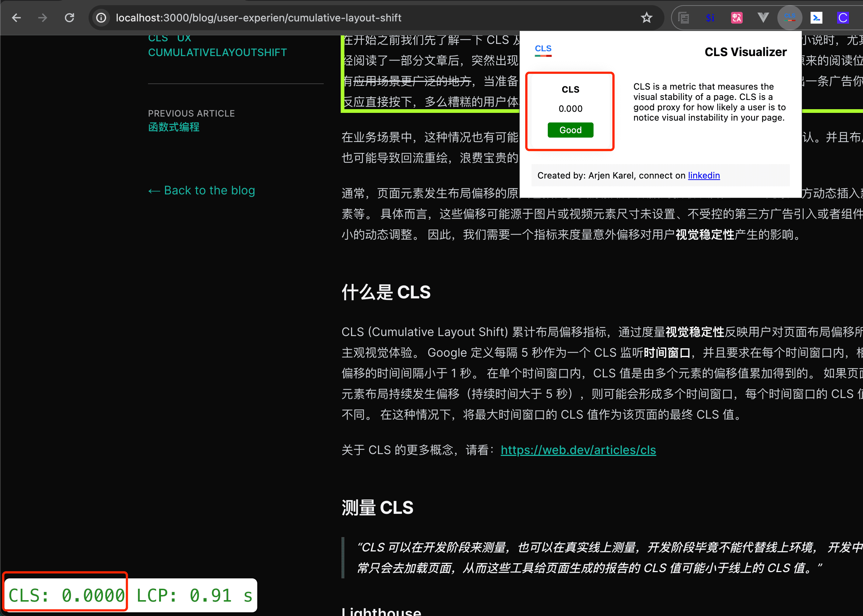The height and width of the screenshot is (616, 863).
Task: Click the browser forward arrow
Action: pyautogui.click(x=42, y=18)
